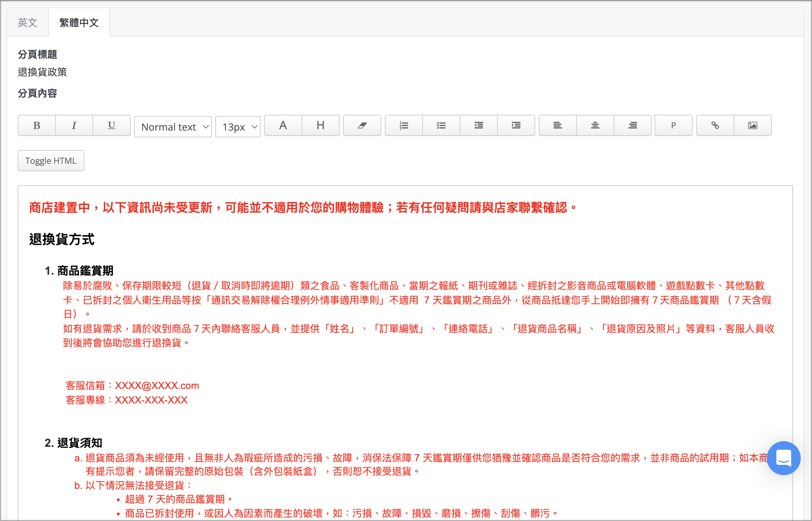812x521 pixels.
Task: Click the Toggle HTML button
Action: [51, 161]
